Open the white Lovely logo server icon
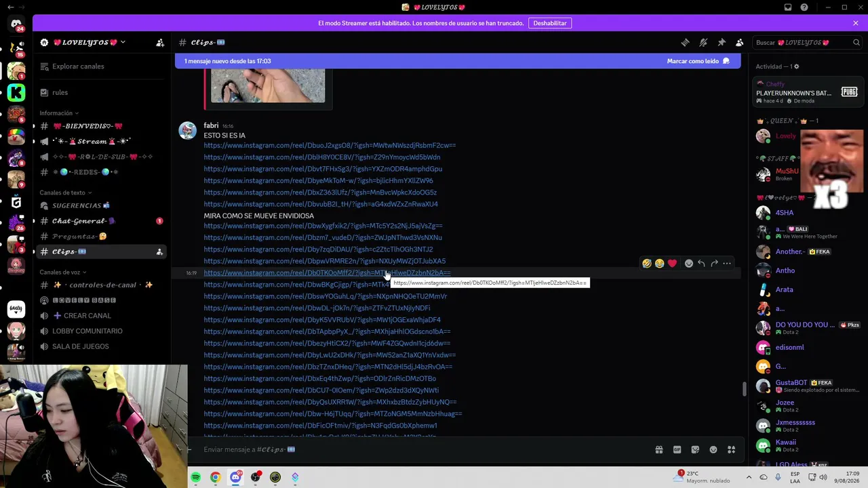The width and height of the screenshot is (868, 488). (16, 309)
